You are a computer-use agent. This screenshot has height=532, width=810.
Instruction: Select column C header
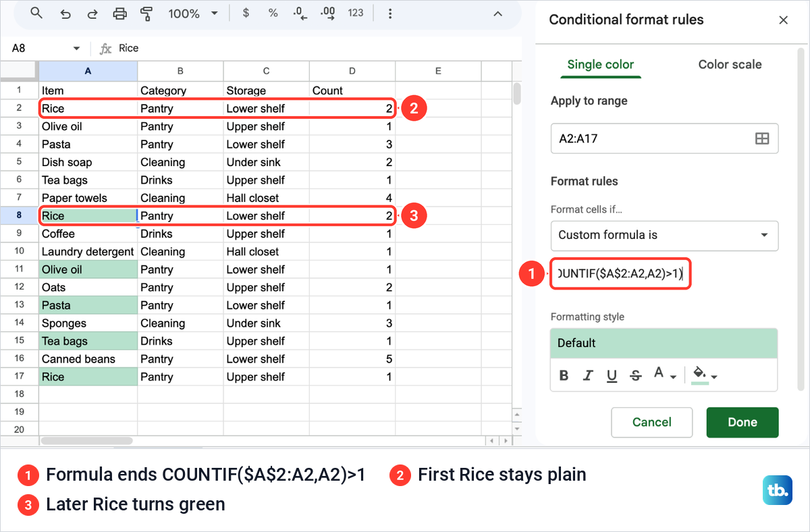267,71
